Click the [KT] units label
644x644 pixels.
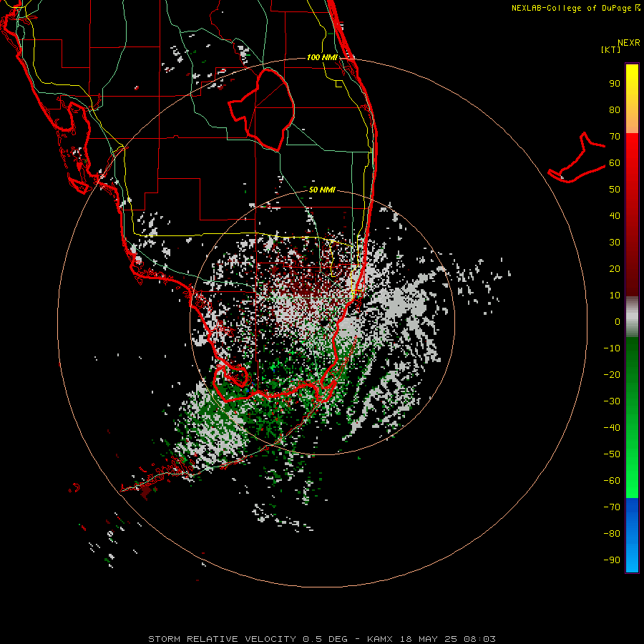(611, 49)
